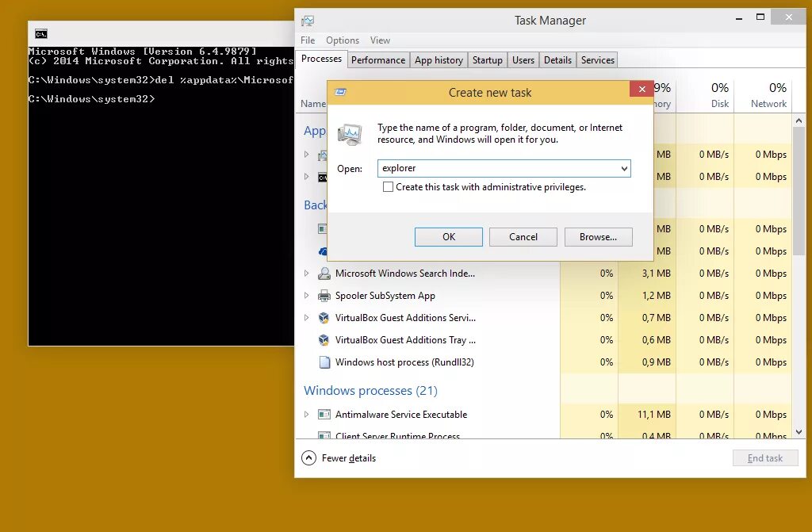Select the VirtualBox Guest Additions Tray row

coord(544,340)
